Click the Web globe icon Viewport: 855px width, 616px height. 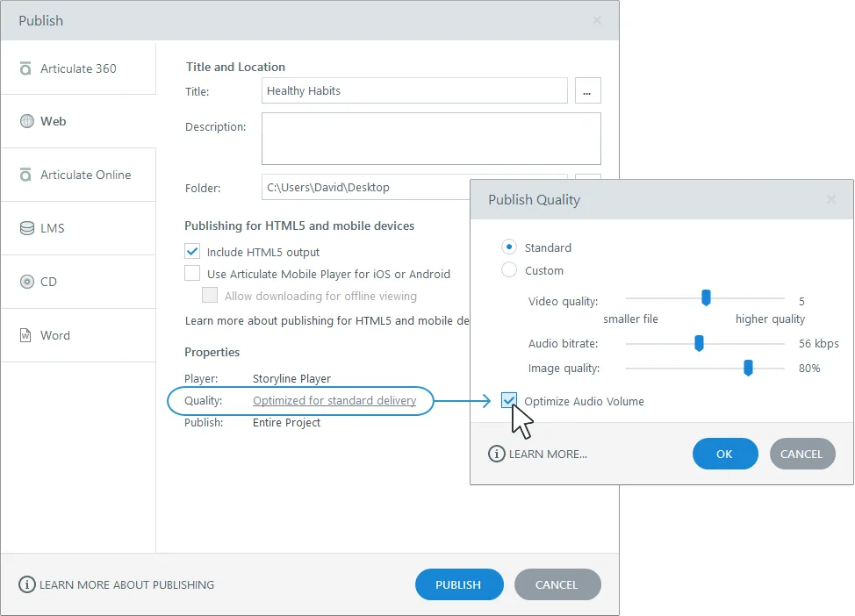coord(26,121)
